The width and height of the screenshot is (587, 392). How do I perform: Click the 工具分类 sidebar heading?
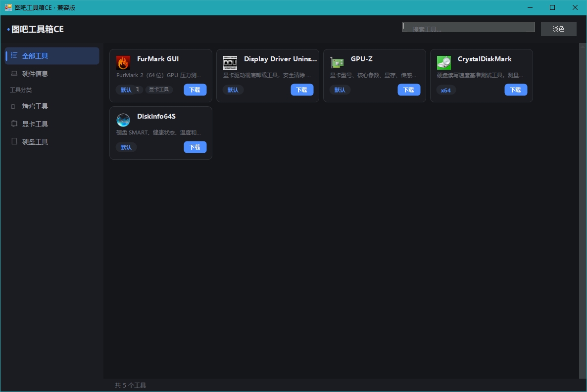(x=21, y=90)
